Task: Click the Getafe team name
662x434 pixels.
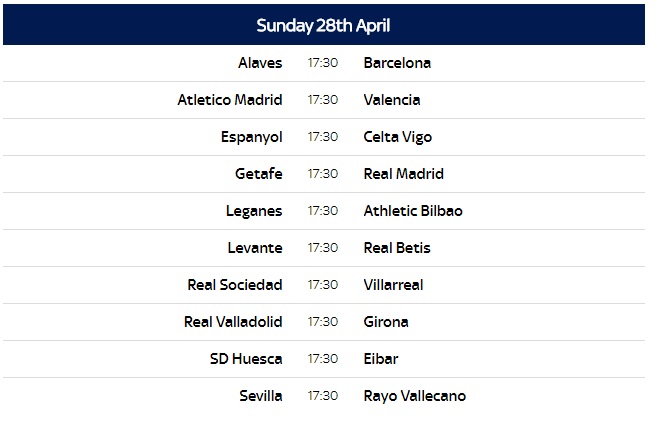Action: (x=259, y=174)
